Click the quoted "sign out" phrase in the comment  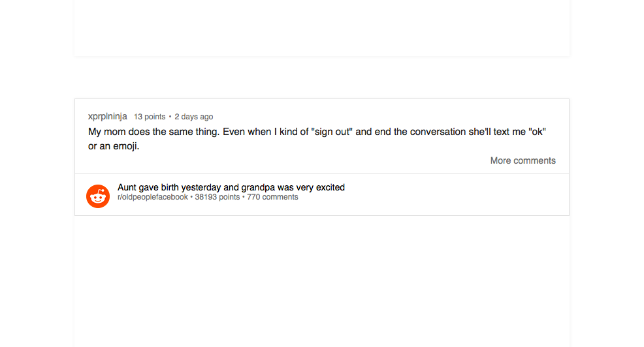pos(332,132)
